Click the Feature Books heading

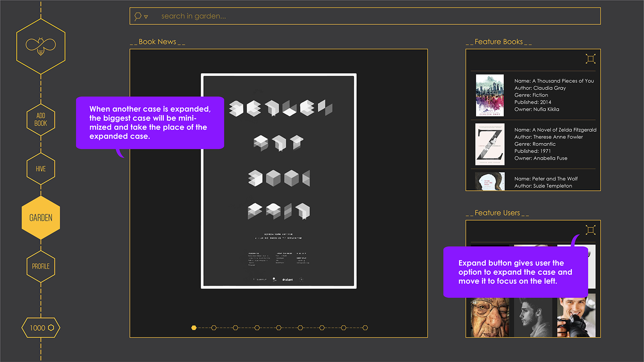(499, 42)
